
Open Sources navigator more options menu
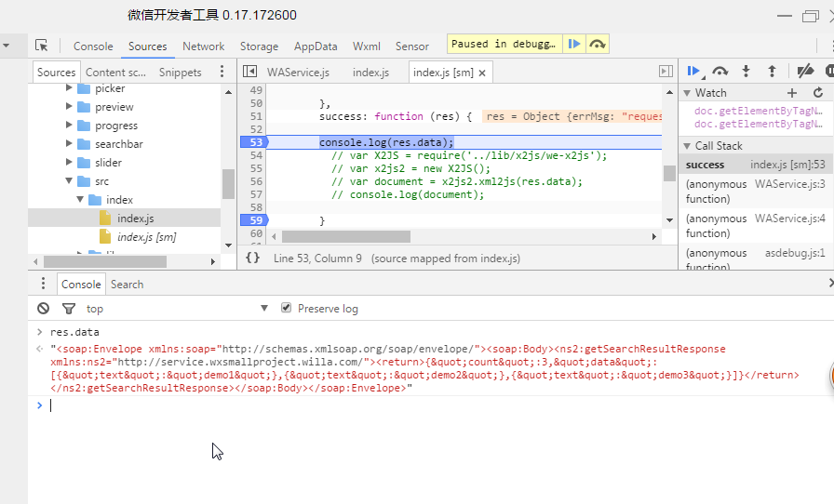[222, 72]
